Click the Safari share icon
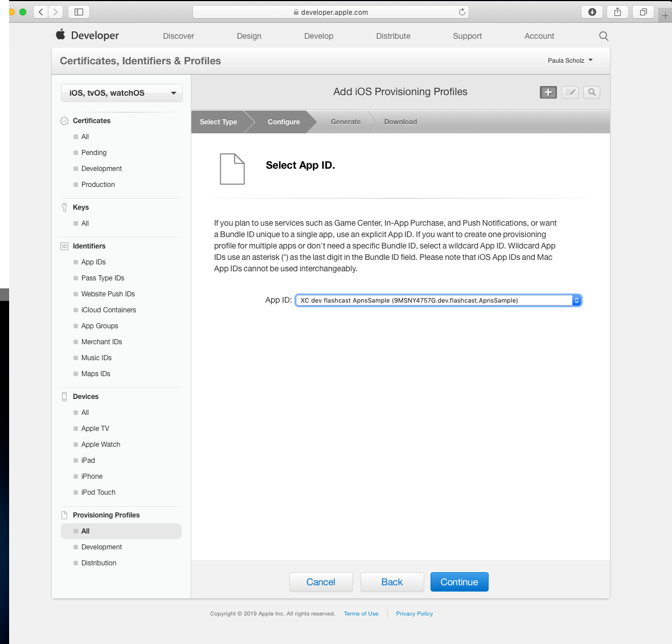Viewport: 672px width, 644px height. click(617, 12)
